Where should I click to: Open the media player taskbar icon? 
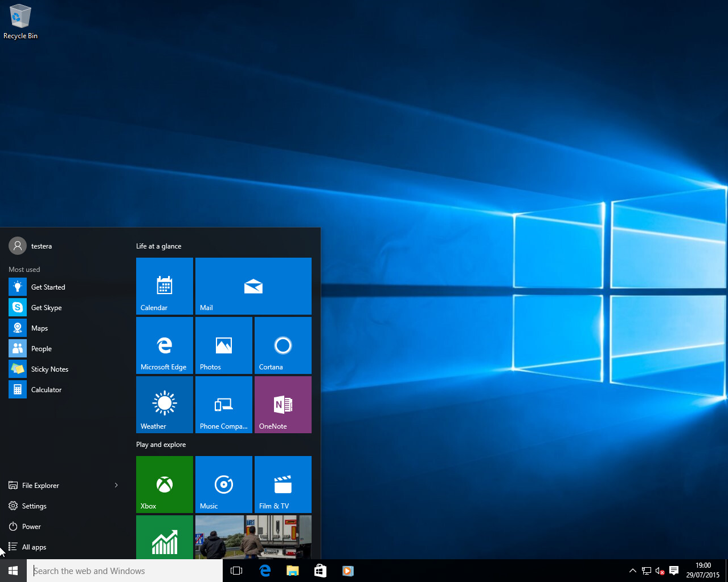click(x=348, y=571)
